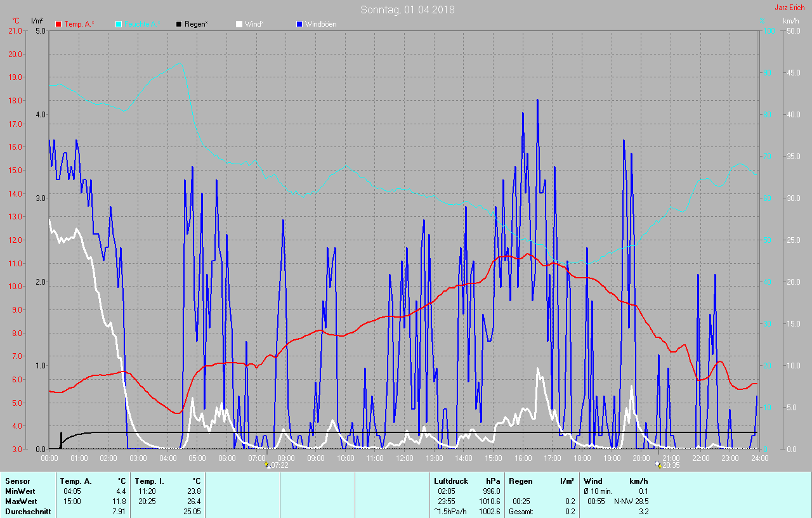Open the Jarz Erich author label

point(789,8)
